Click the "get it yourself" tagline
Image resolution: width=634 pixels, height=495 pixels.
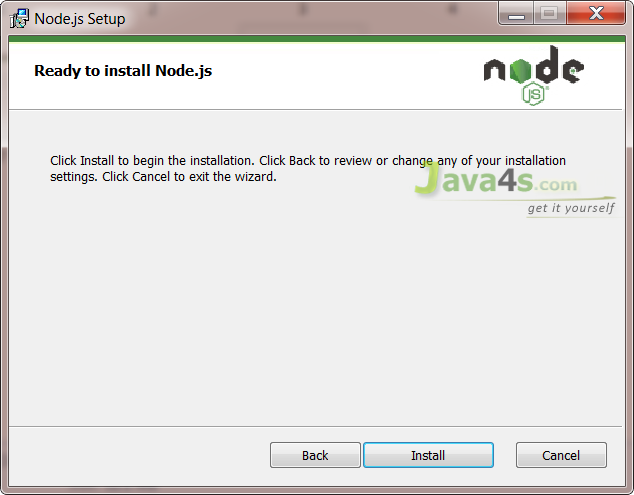(x=571, y=208)
